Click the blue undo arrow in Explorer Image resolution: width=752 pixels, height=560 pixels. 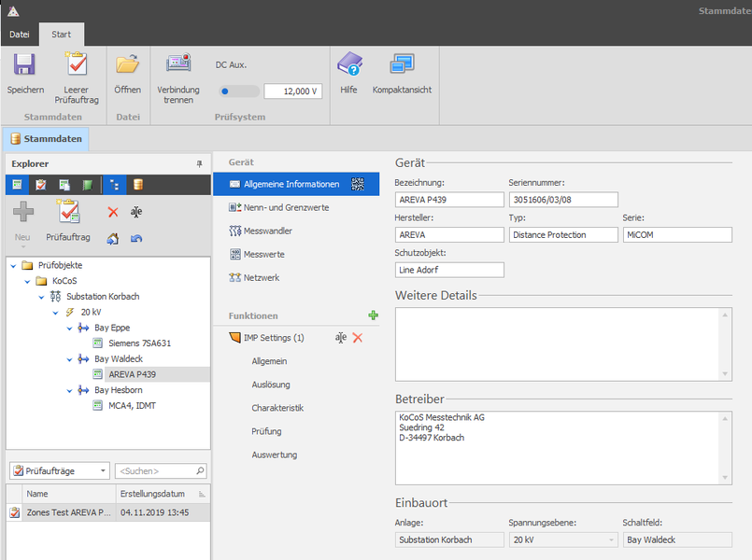pyautogui.click(x=136, y=239)
